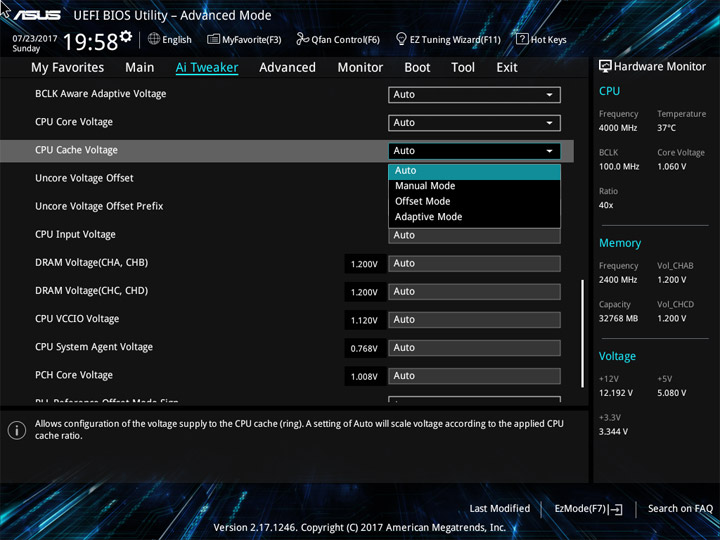Open Search on FAQ
Image resolution: width=720 pixels, height=540 pixels.
[680, 509]
